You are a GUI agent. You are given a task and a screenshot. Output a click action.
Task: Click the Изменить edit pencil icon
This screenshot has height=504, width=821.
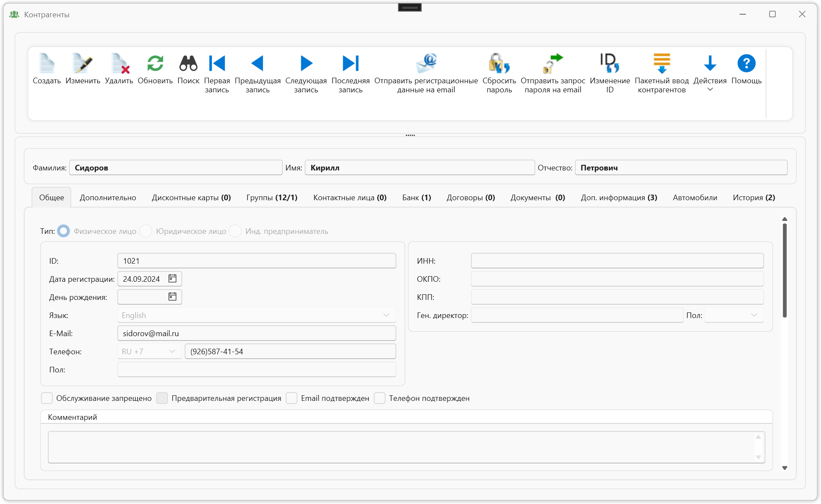[x=82, y=63]
